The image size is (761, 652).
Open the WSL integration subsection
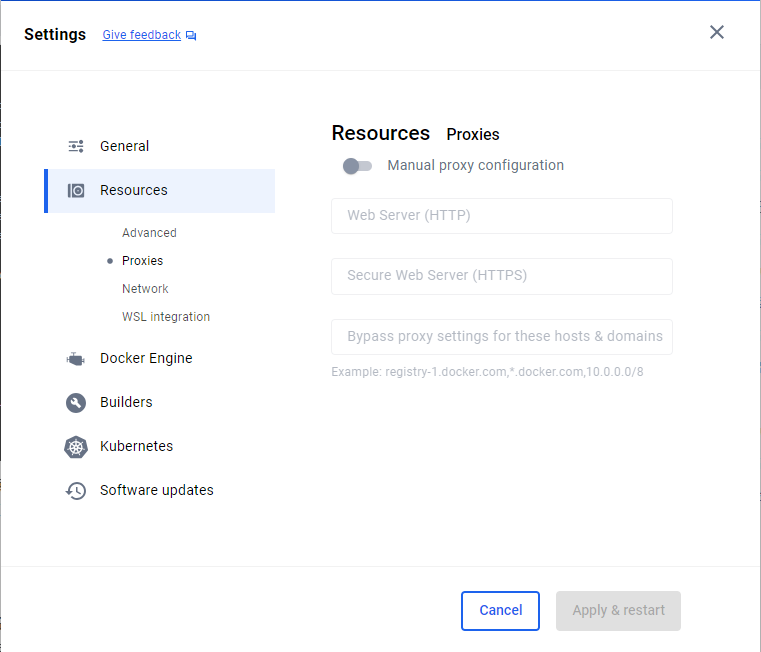166,317
